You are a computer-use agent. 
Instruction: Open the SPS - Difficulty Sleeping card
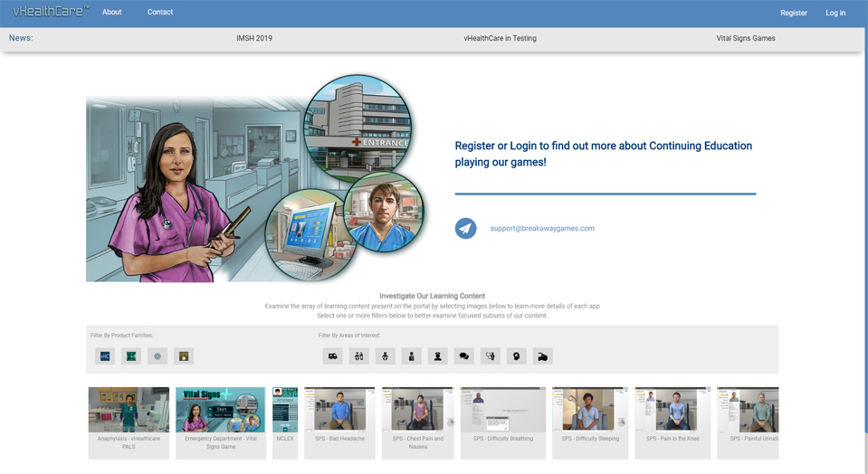tap(590, 422)
